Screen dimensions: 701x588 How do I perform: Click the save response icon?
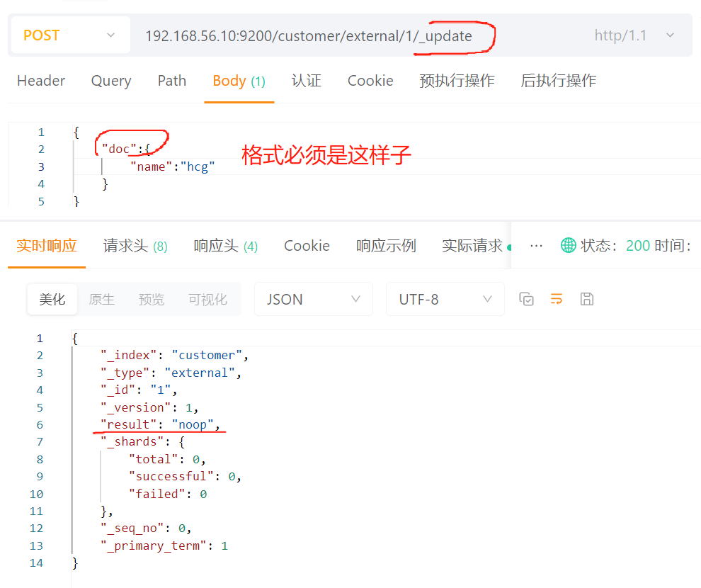tap(586, 299)
